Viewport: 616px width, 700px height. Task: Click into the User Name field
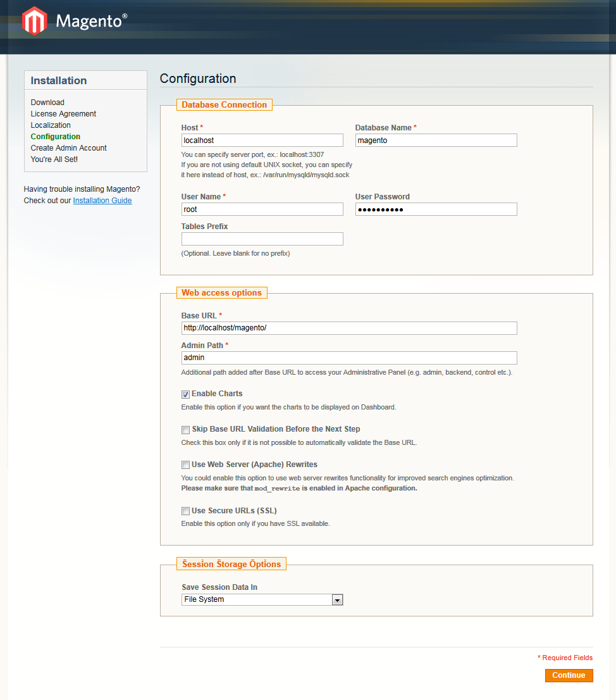(262, 209)
